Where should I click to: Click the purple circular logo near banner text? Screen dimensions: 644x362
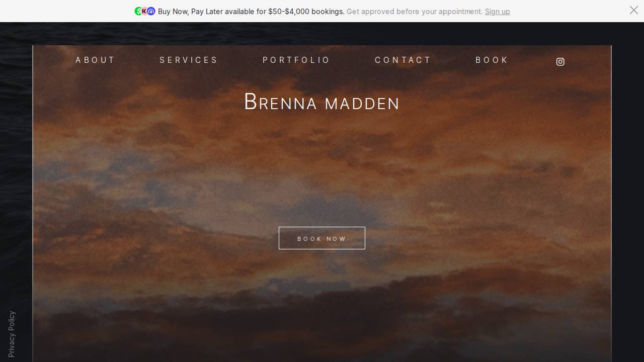pyautogui.click(x=151, y=11)
